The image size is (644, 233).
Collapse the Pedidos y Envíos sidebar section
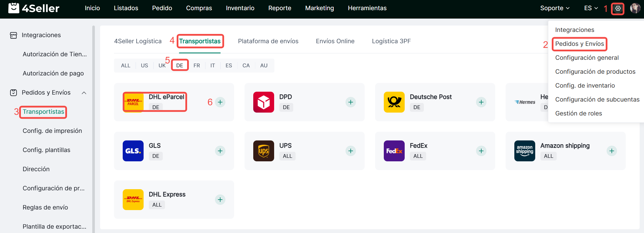click(84, 93)
